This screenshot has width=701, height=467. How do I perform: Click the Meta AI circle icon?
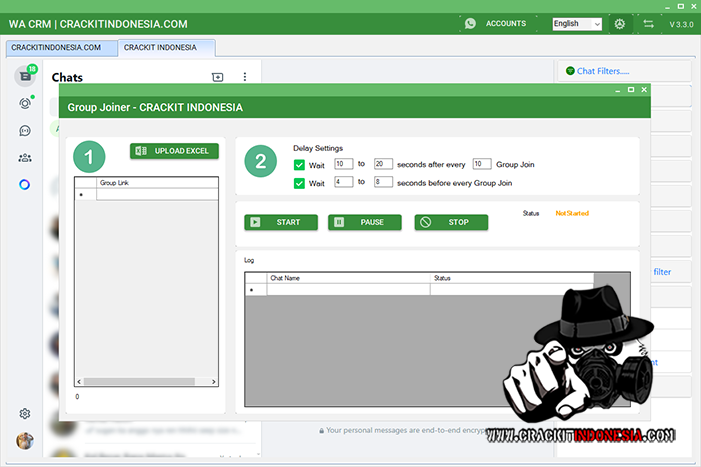click(x=25, y=184)
